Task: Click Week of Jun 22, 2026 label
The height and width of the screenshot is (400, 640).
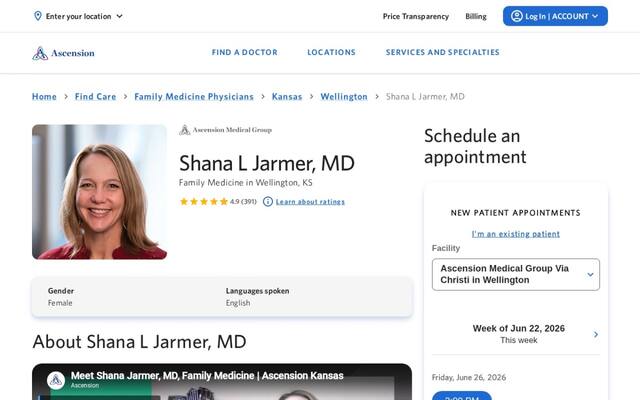Action: pos(518,329)
